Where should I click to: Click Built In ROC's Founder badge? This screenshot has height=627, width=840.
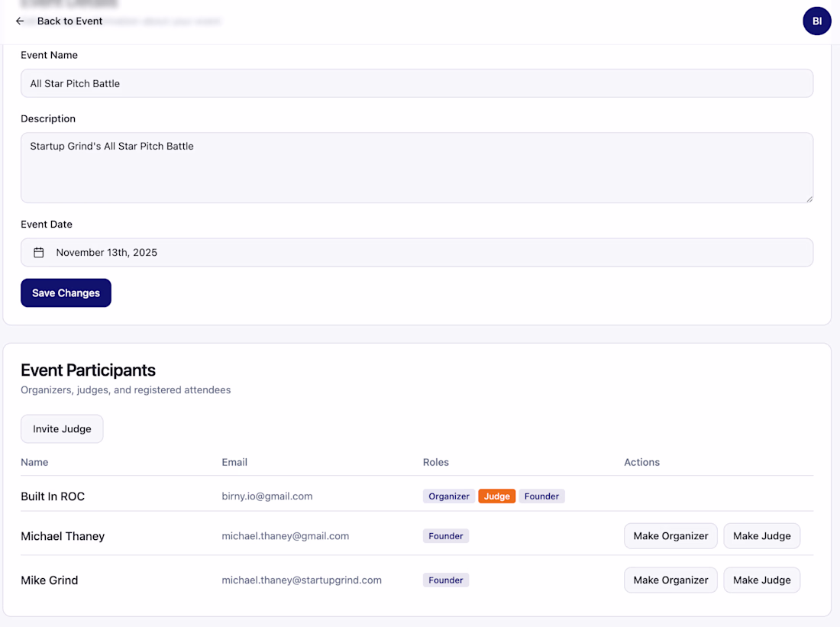point(541,496)
